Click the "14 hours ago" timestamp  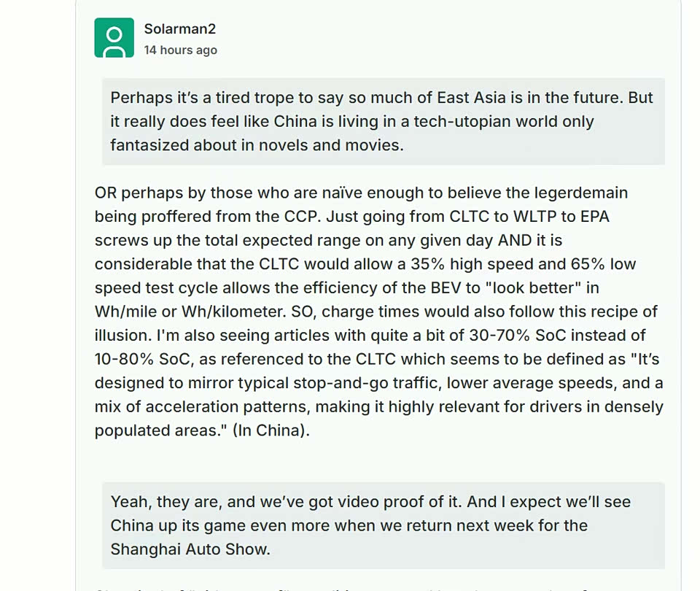(x=180, y=50)
